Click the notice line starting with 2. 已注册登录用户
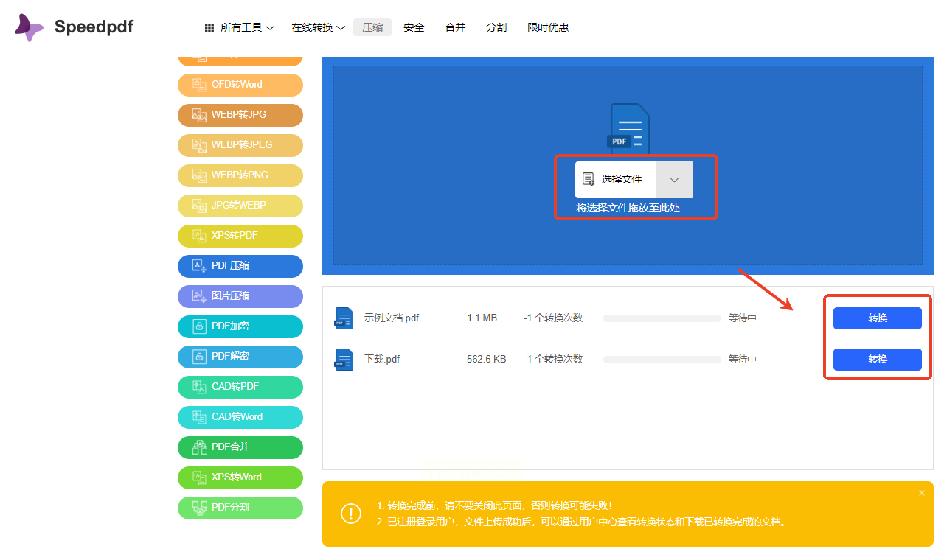Viewport: 944px width, 560px height. (582, 522)
